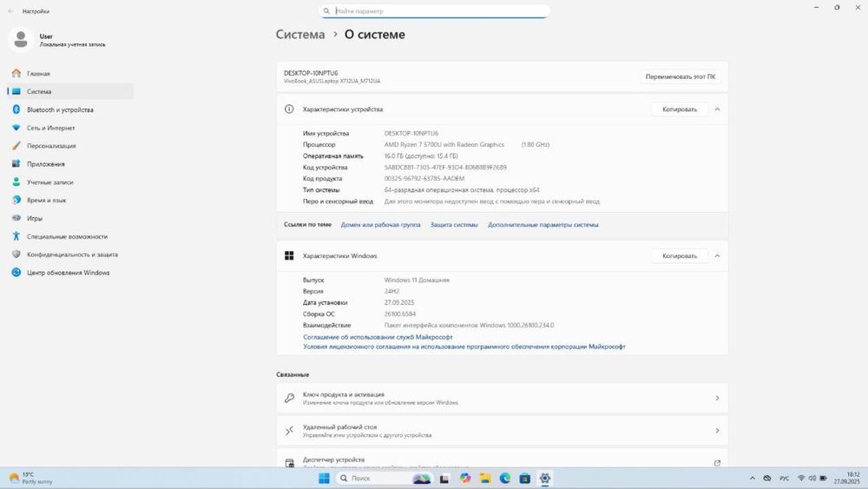Click the battery tray icon
Image resolution: width=868 pixels, height=489 pixels.
tap(823, 478)
